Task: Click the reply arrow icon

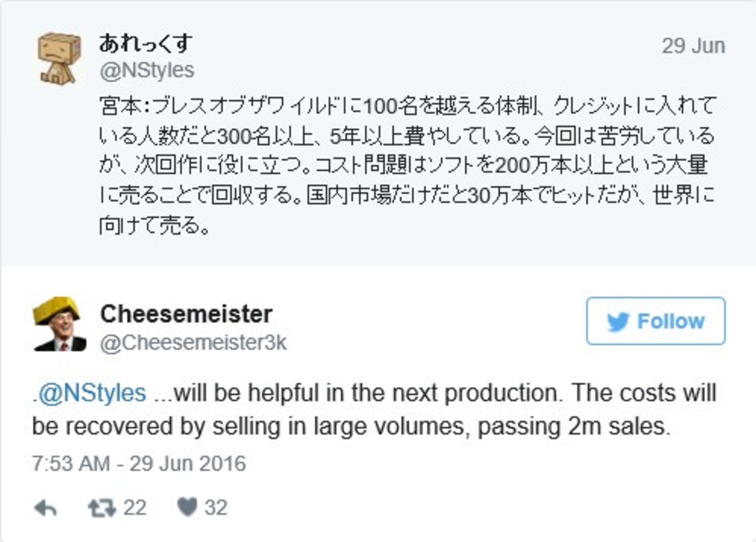Action: [46, 508]
